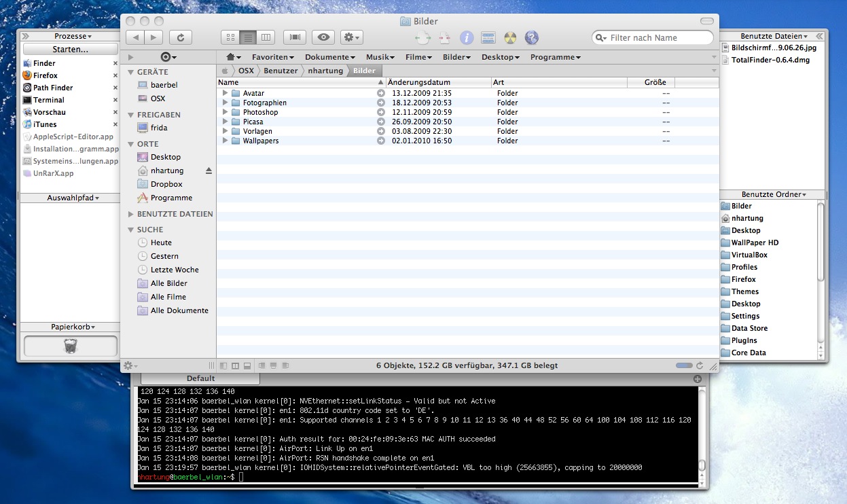The image size is (847, 504).
Task: Expand the Wallpapers folder disclosure triangle
Action: pyautogui.click(x=225, y=141)
